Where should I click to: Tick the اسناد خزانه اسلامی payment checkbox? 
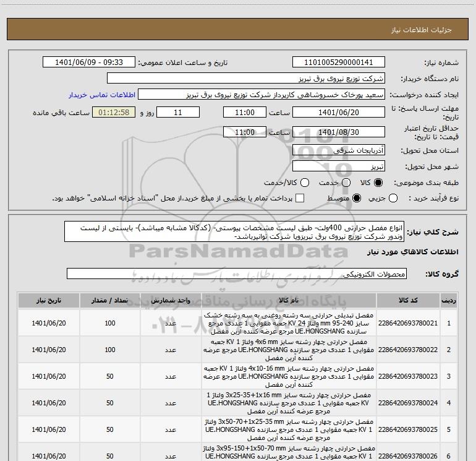point(300,198)
